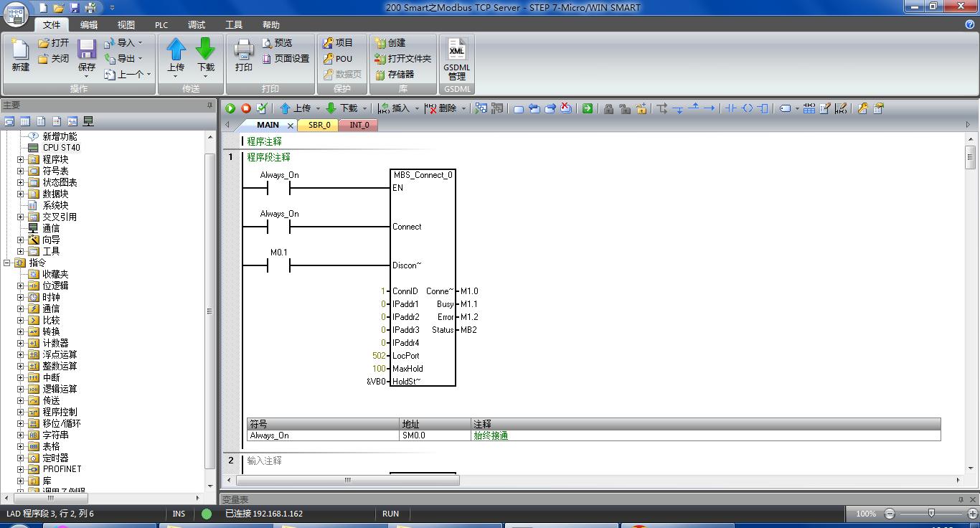Screen dimensions: 980x528
Task: Expand the 程序块 tree node
Action: coord(21,159)
